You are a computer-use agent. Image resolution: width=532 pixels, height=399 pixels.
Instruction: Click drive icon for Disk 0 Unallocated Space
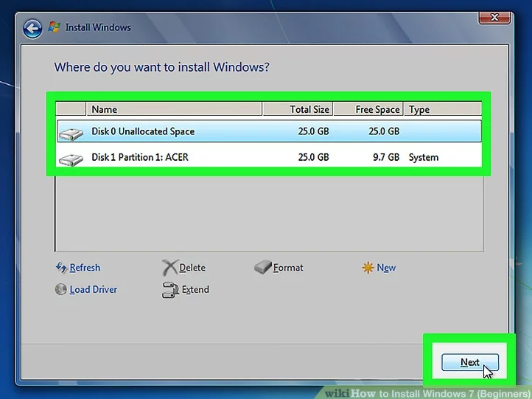click(x=71, y=134)
